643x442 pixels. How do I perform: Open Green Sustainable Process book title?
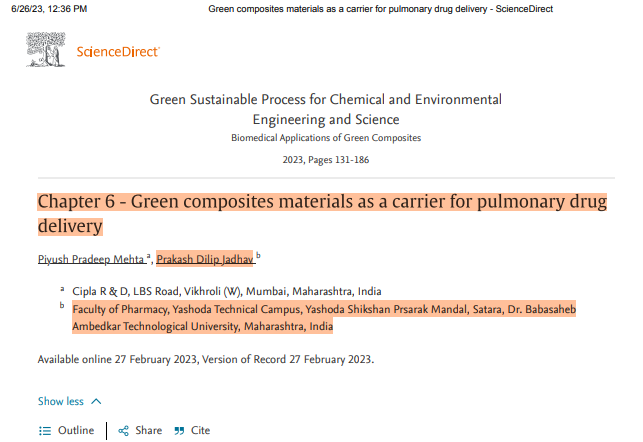(x=326, y=109)
